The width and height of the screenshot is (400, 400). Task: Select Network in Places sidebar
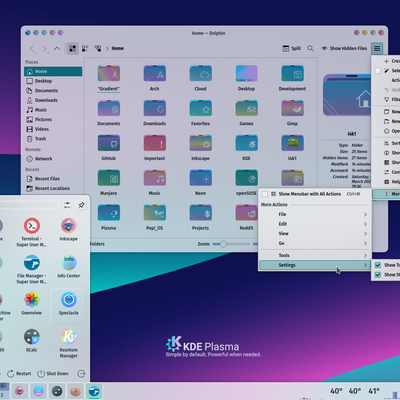[53, 159]
